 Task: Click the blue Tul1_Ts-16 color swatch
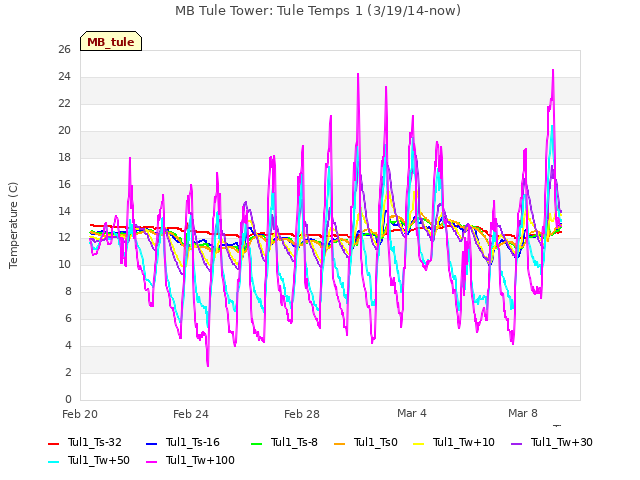tap(151, 443)
